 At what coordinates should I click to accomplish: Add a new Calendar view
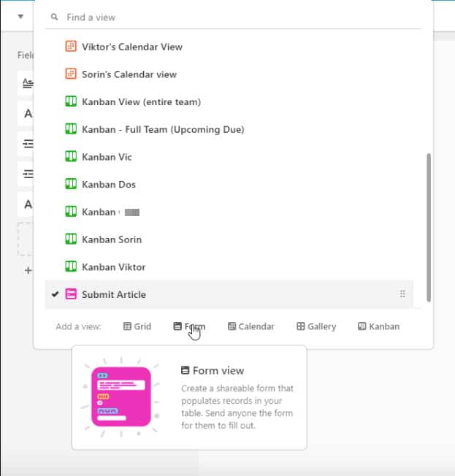pyautogui.click(x=251, y=326)
